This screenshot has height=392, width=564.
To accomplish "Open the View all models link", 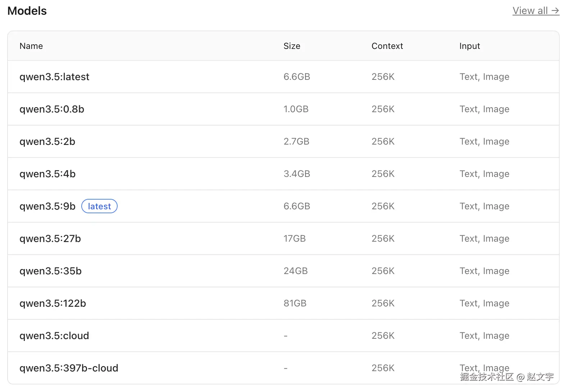I will [x=535, y=11].
